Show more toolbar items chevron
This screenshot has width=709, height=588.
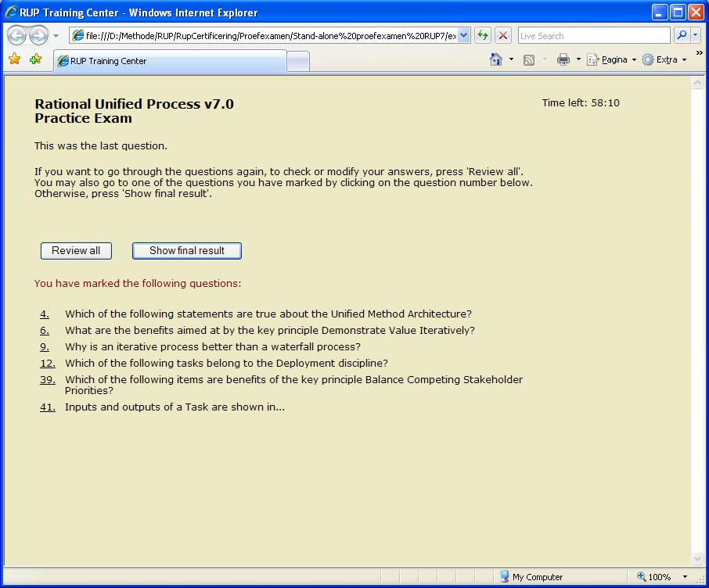point(699,53)
